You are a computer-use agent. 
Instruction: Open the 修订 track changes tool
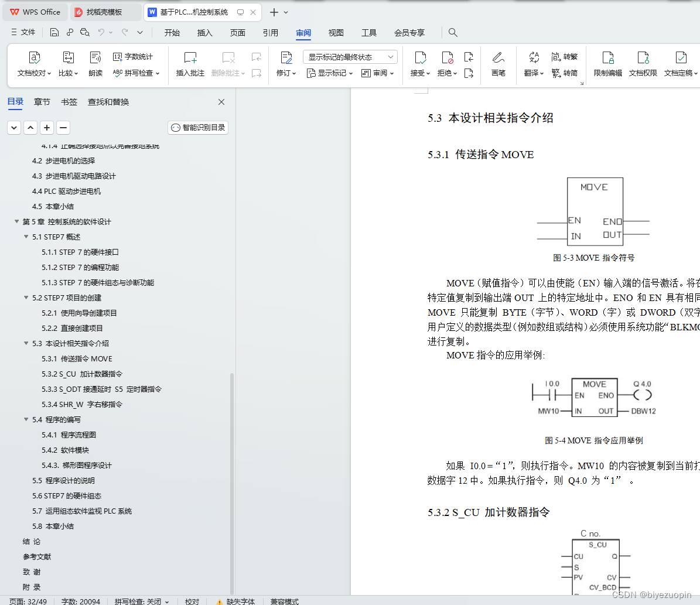click(x=286, y=64)
